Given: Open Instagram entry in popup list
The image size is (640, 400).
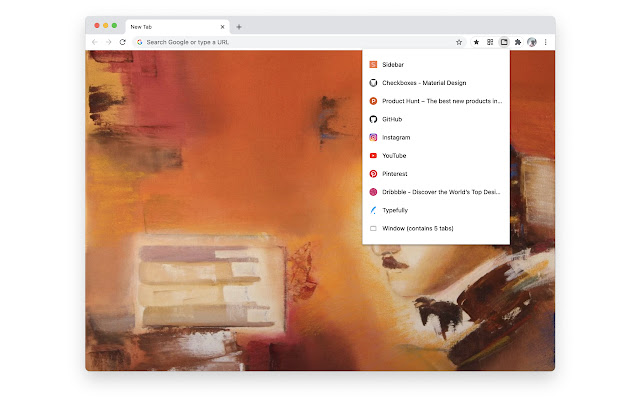Looking at the screenshot, I should tap(436, 138).
